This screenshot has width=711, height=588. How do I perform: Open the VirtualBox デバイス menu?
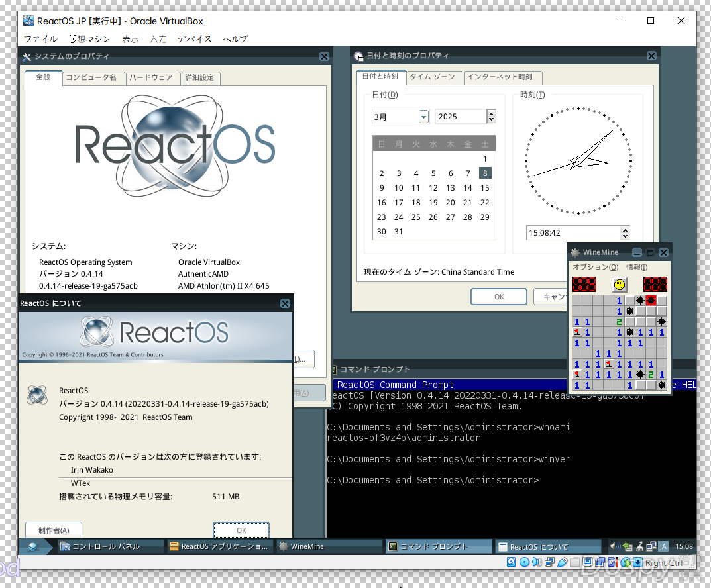[x=194, y=39]
